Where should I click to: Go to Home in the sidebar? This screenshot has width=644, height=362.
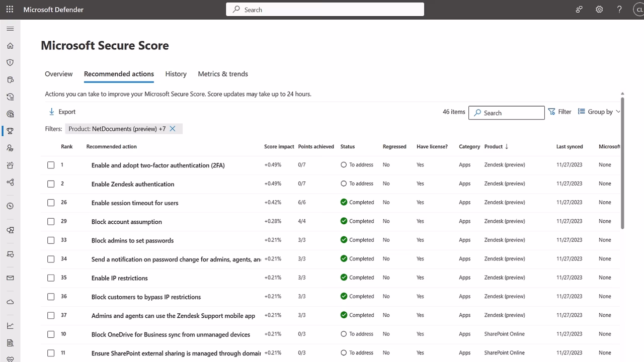10,46
